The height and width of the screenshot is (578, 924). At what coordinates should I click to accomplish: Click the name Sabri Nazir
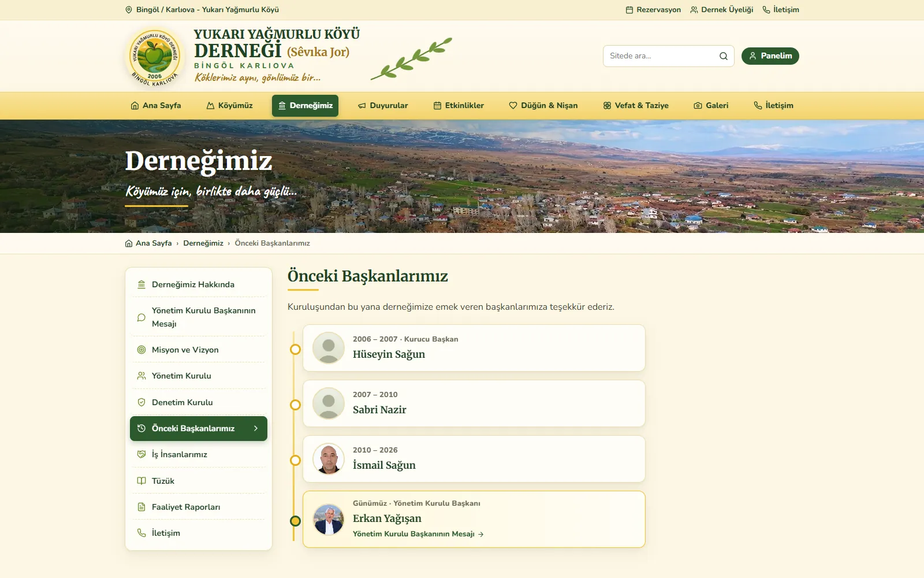379,410
